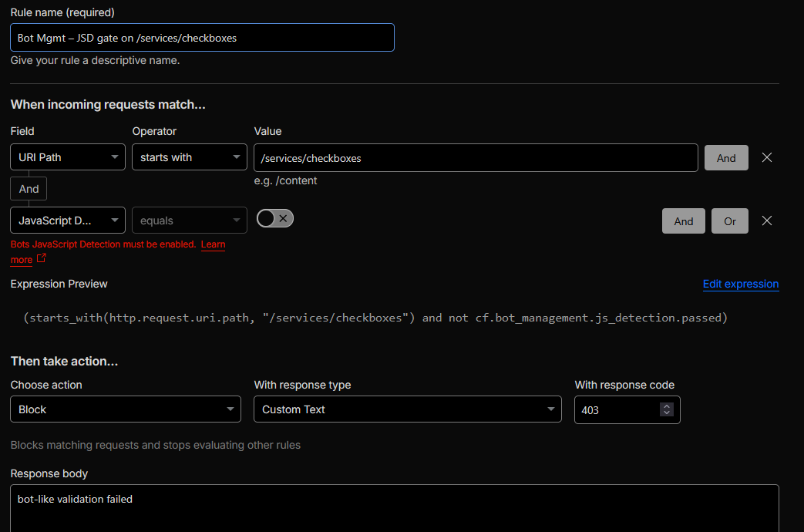Screen dimensions: 804x532
Task: Add an Or condition to JavaScript Detections row
Action: (x=729, y=221)
